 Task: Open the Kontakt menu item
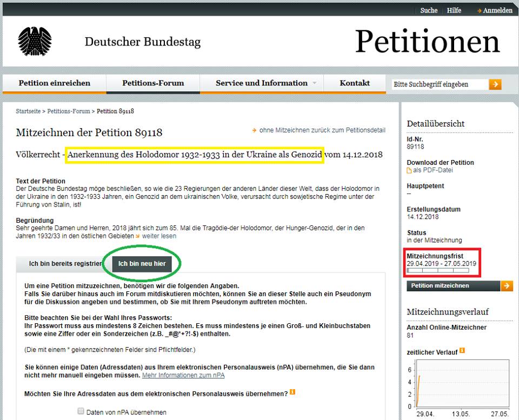355,83
